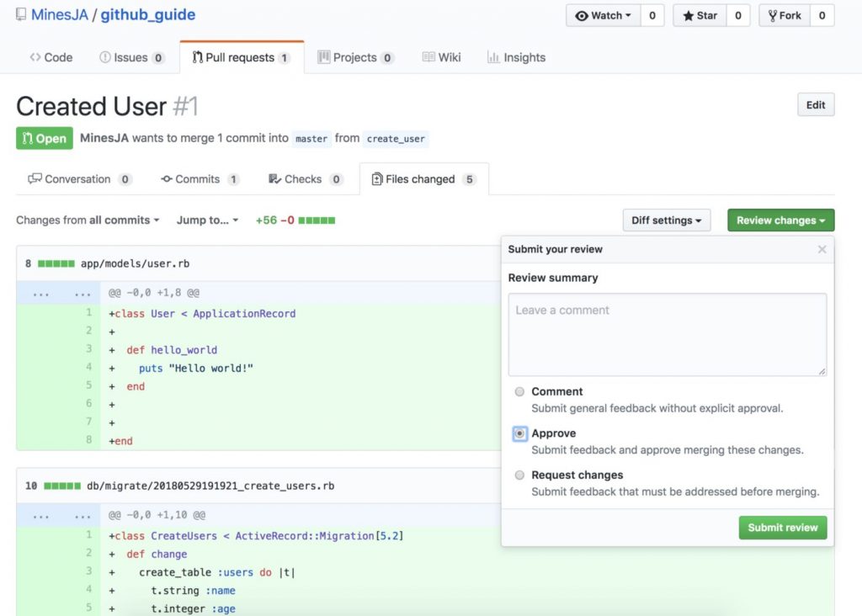Choose the Request changes radio option

(x=519, y=475)
